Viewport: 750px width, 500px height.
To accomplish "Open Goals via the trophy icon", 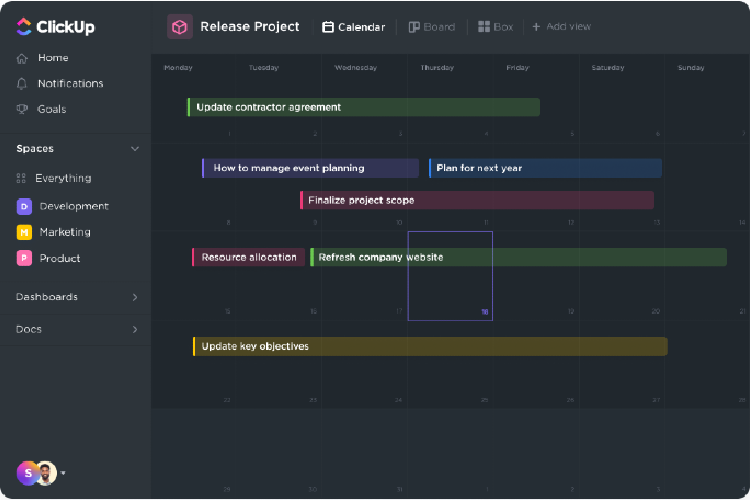I will click(22, 109).
